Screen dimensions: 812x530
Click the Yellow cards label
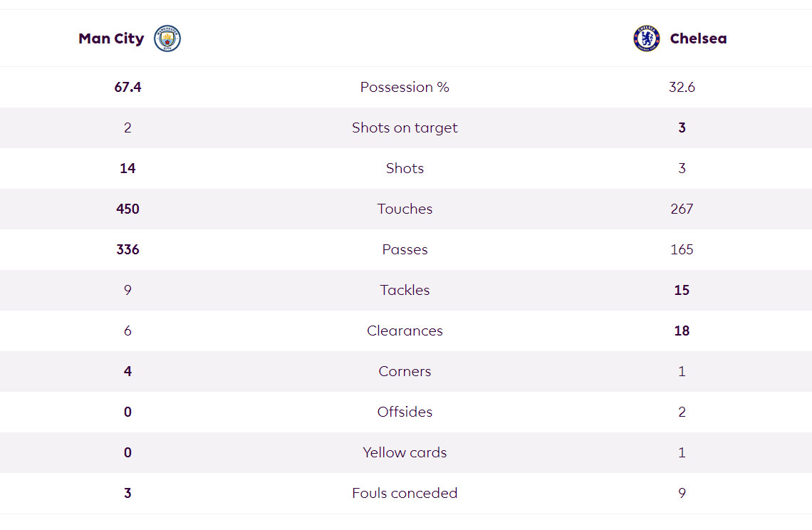click(x=405, y=452)
